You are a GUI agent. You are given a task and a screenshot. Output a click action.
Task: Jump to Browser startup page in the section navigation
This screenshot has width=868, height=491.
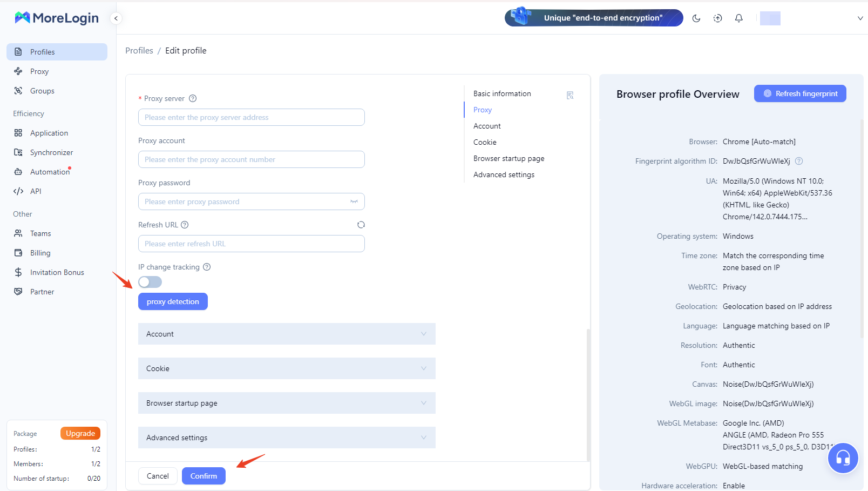pos(508,158)
